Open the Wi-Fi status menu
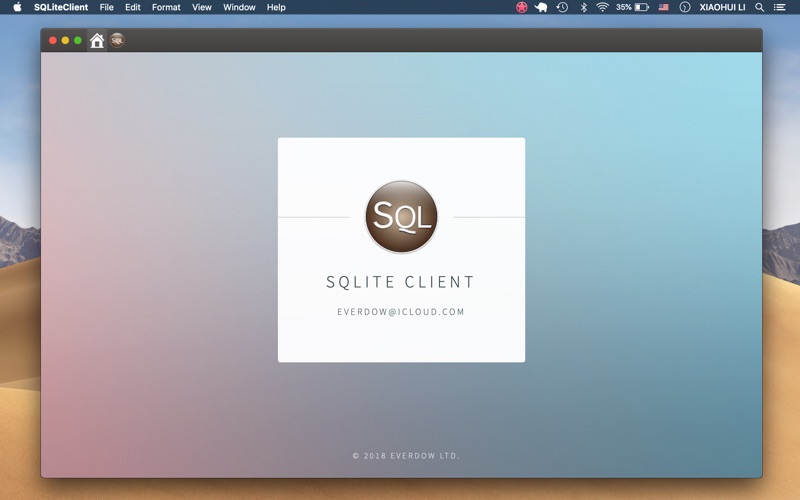The height and width of the screenshot is (500, 800). click(x=603, y=7)
